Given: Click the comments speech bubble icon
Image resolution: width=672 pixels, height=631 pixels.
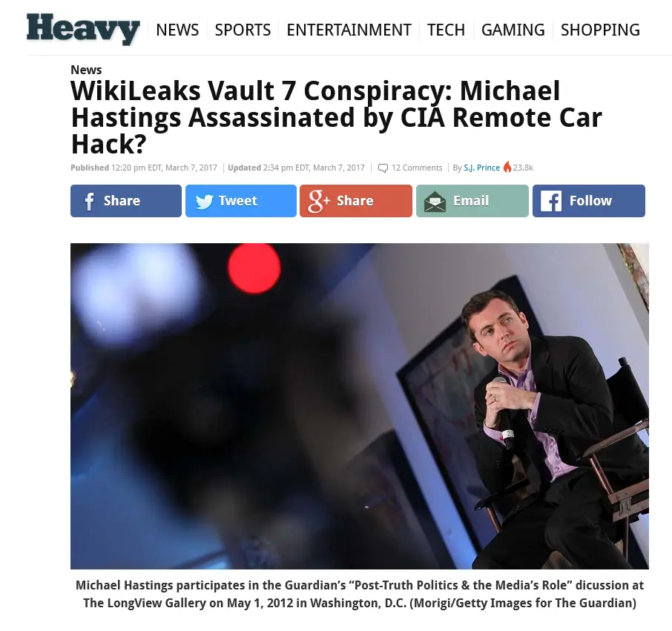Looking at the screenshot, I should pyautogui.click(x=383, y=168).
